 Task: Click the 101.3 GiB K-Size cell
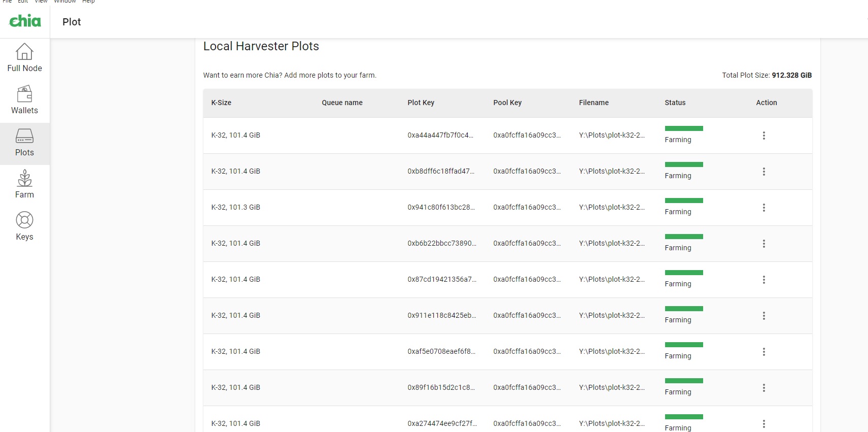pyautogui.click(x=235, y=207)
